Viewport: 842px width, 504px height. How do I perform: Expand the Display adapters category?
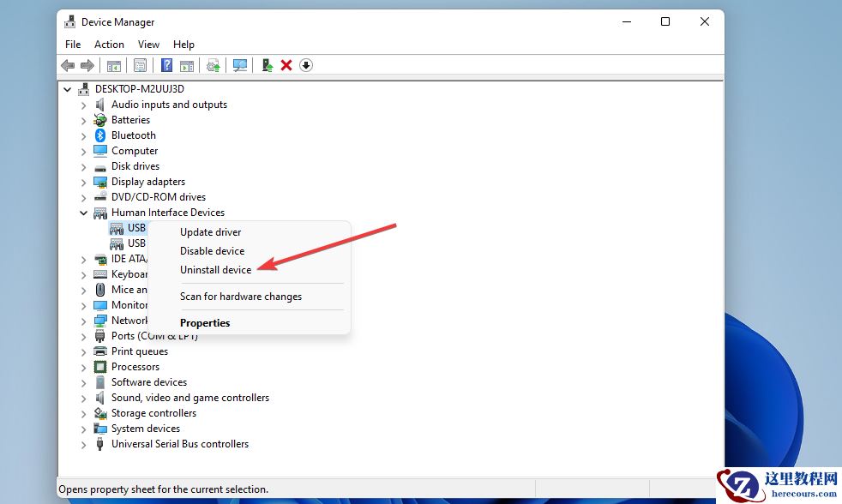point(82,181)
